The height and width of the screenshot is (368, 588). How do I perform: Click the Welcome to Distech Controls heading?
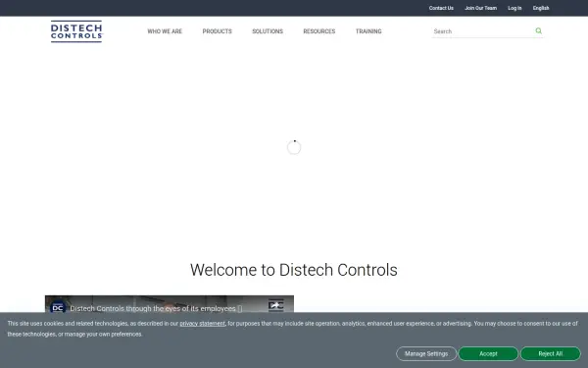pyautogui.click(x=294, y=270)
